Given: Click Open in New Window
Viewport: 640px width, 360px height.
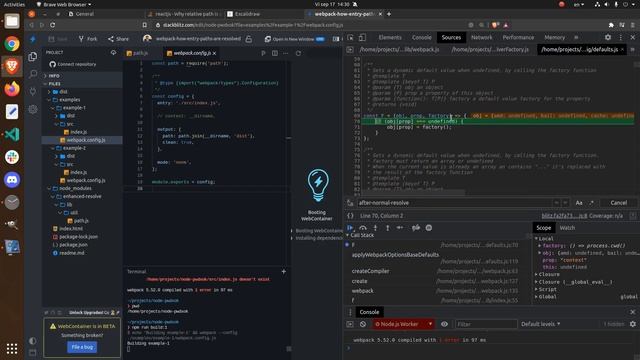Looking at the screenshot, I should coord(294,39).
